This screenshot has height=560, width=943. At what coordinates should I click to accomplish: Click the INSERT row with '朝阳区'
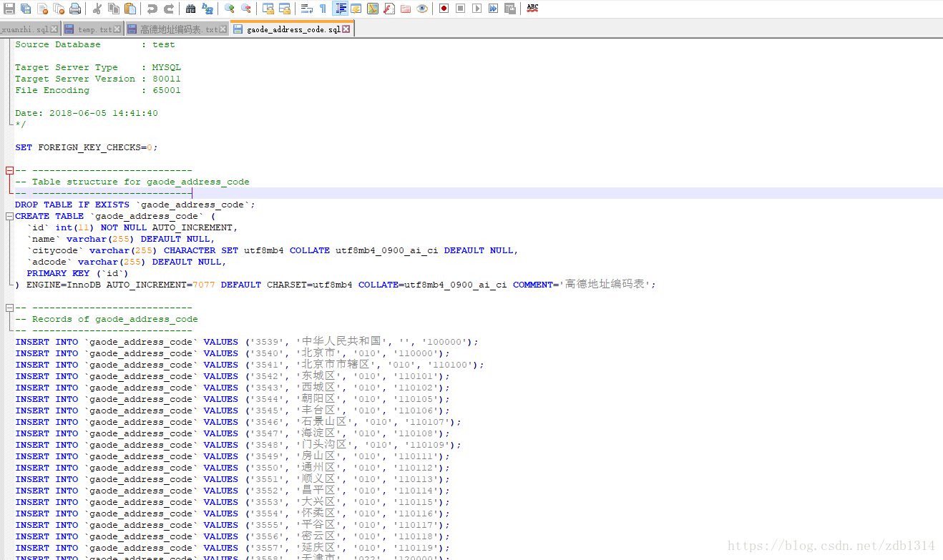point(233,399)
